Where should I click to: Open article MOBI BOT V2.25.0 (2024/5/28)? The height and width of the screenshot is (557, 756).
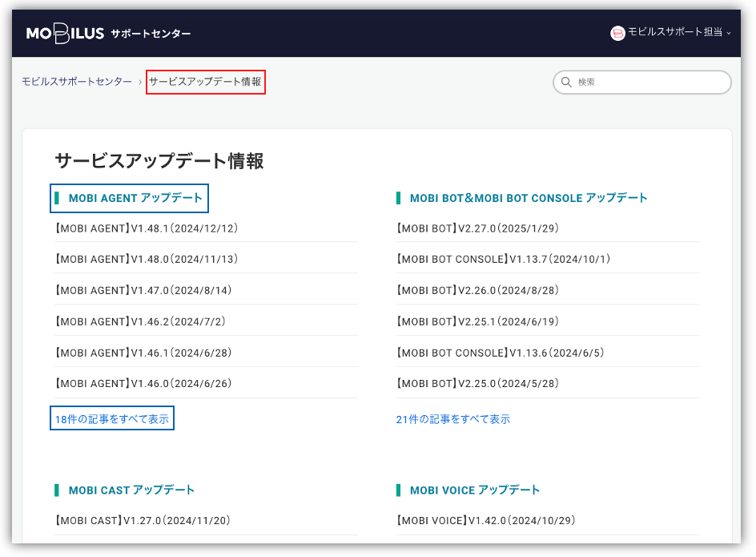477,383
